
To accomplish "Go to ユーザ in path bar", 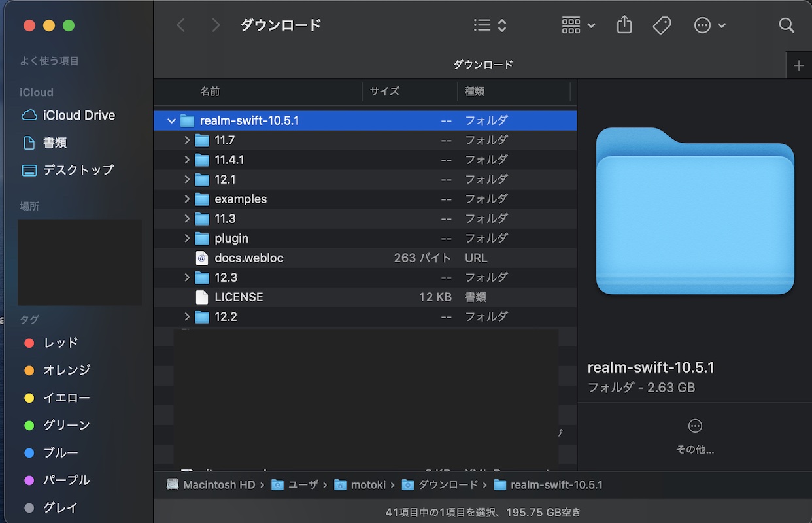I will [303, 485].
